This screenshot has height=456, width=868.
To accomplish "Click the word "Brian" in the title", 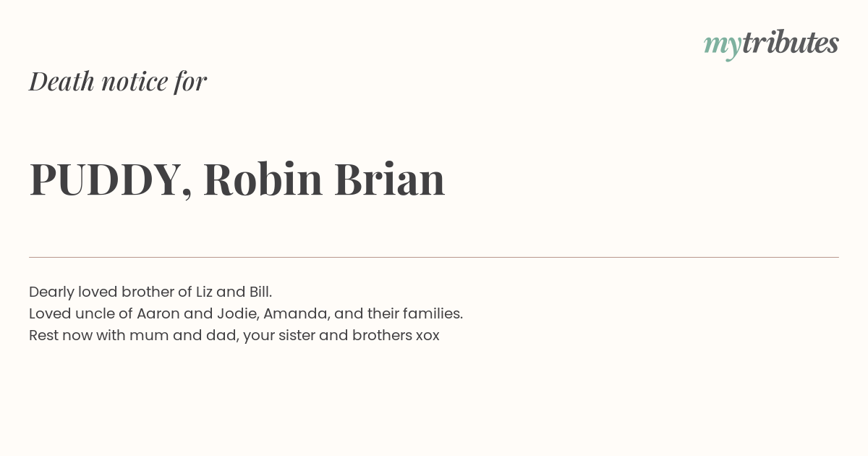I will 389,179.
